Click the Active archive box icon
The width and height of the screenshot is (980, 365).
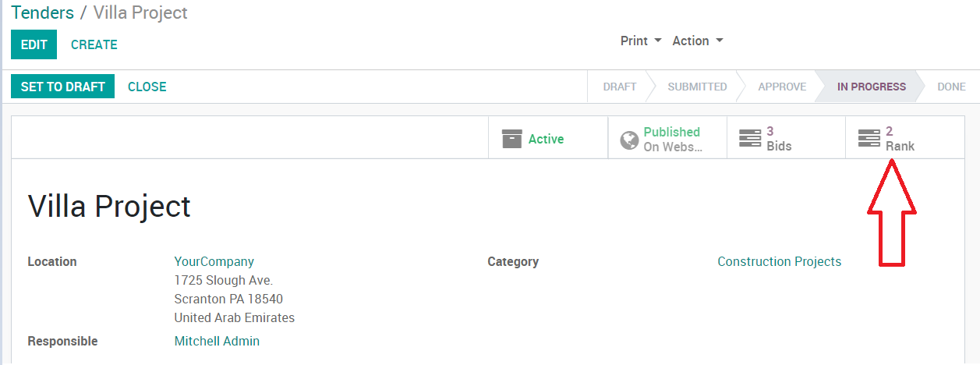(x=511, y=139)
